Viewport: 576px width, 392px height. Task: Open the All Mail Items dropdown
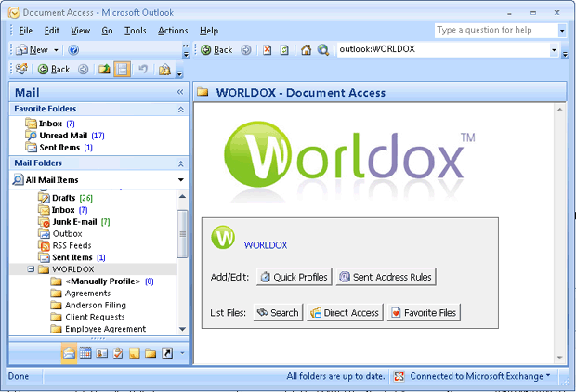(181, 179)
